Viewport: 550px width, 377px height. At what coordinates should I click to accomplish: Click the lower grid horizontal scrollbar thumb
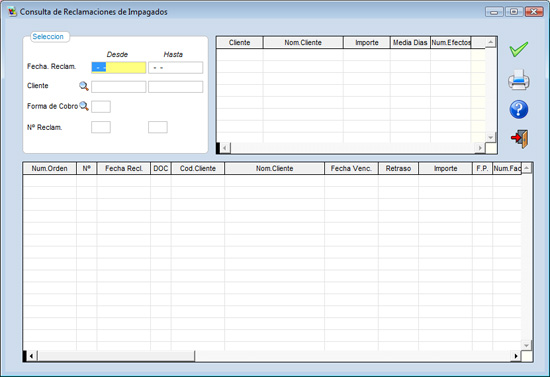pos(116,356)
